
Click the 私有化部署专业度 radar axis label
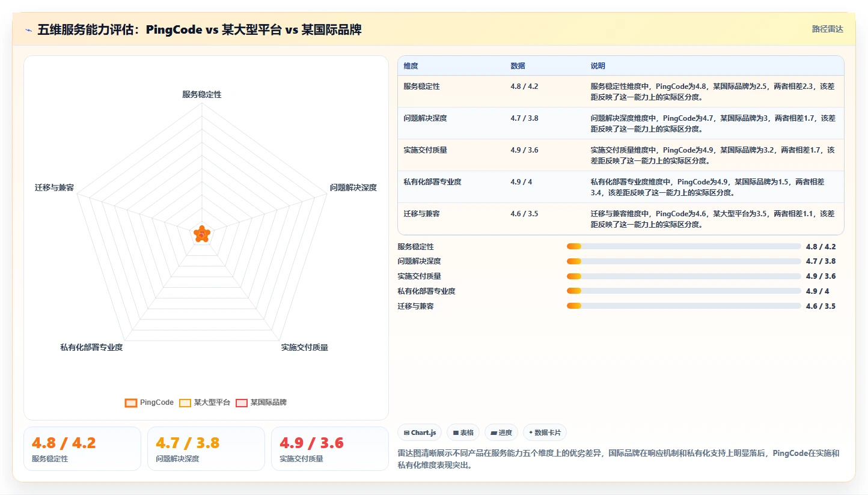point(91,347)
